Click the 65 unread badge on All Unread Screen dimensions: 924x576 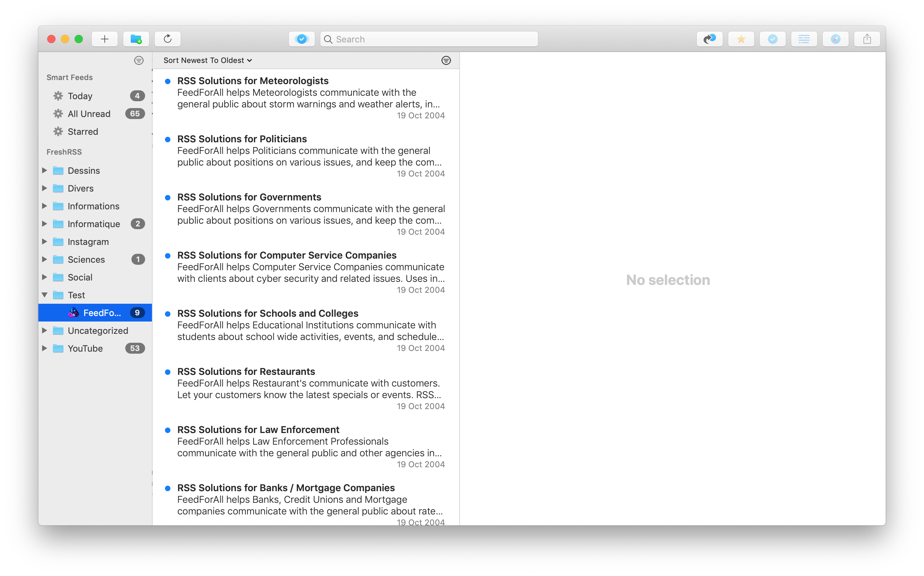135,114
